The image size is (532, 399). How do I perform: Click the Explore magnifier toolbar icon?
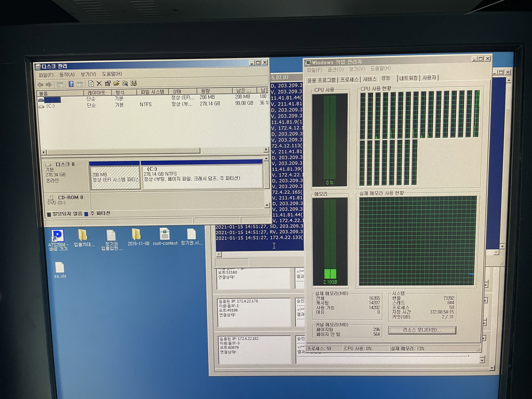125,83
